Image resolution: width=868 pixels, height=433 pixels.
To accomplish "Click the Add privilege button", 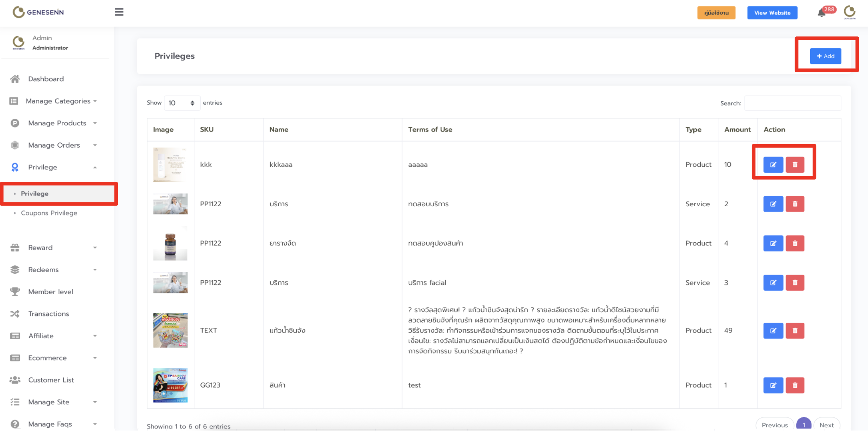I will tap(825, 56).
